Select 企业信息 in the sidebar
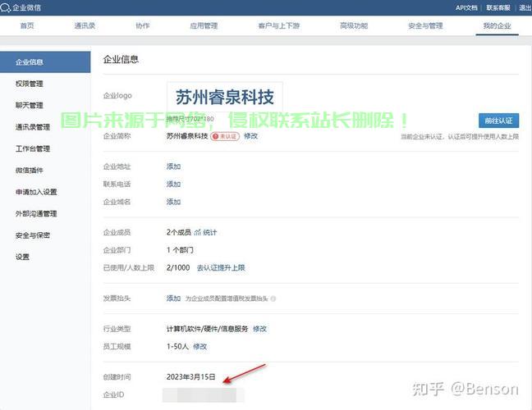The width and height of the screenshot is (532, 410). pos(45,62)
